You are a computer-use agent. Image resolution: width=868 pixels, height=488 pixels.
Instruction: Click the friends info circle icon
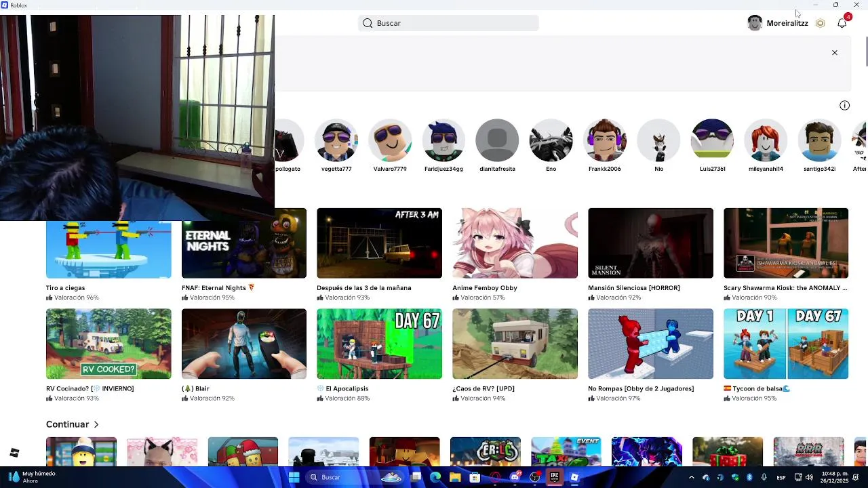click(844, 105)
